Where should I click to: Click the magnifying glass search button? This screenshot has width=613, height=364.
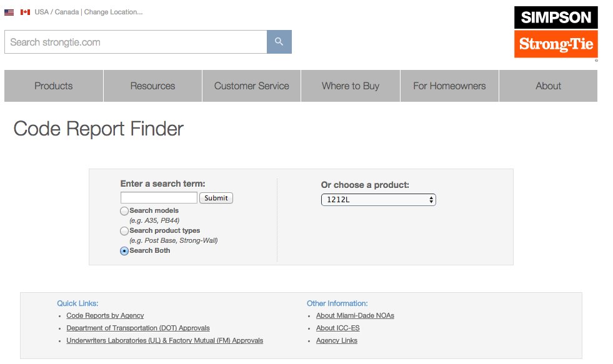279,42
